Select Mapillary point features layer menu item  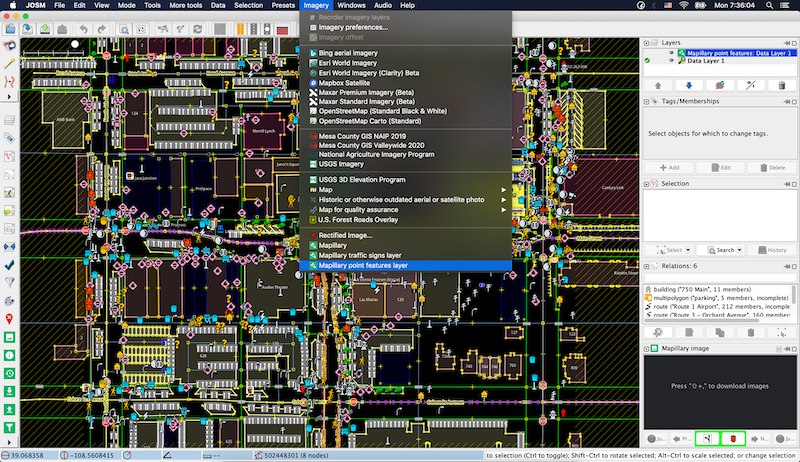tap(405, 265)
